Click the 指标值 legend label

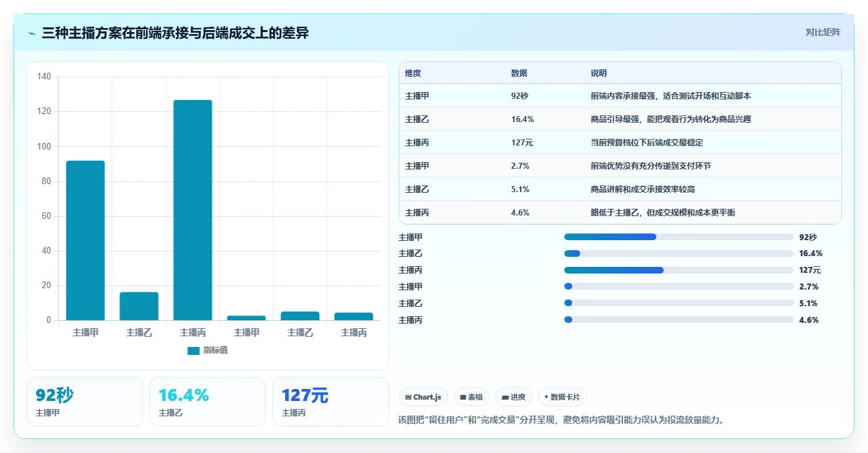click(216, 350)
